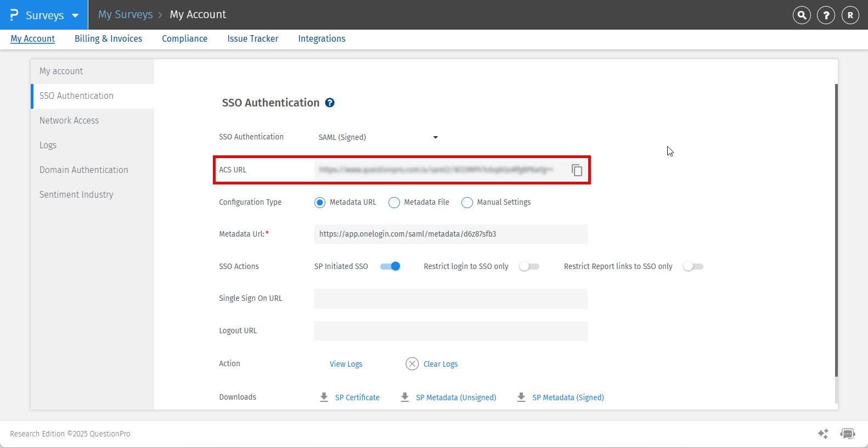Click the search magnifier icon in header
Image resolution: width=868 pixels, height=448 pixels.
pos(802,15)
